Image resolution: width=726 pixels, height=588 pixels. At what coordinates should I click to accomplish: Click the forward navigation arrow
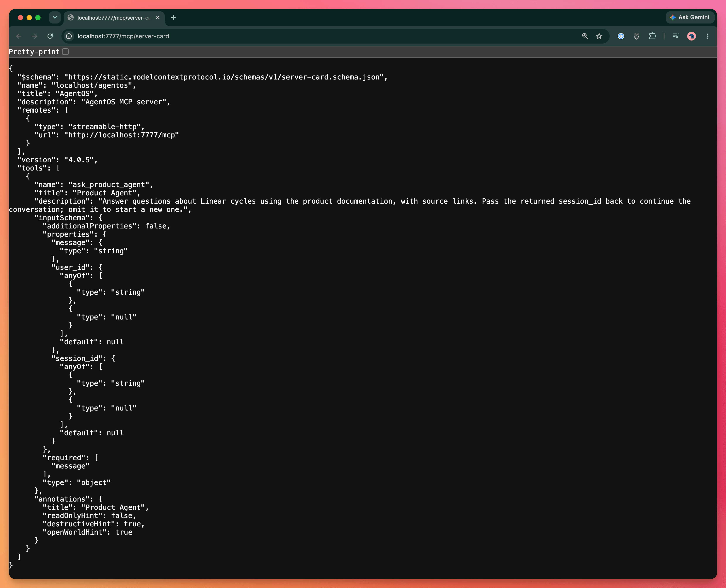pyautogui.click(x=34, y=36)
